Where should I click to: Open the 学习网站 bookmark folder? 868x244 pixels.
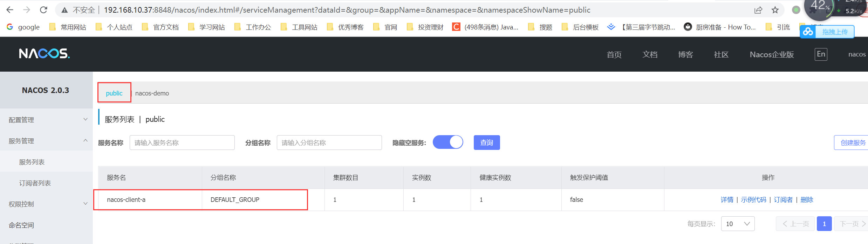point(207,27)
